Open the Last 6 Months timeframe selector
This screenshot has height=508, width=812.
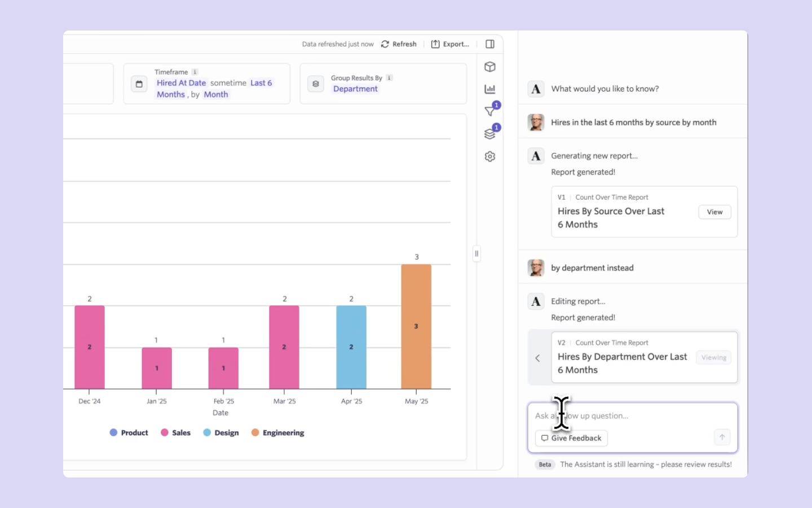point(261,83)
